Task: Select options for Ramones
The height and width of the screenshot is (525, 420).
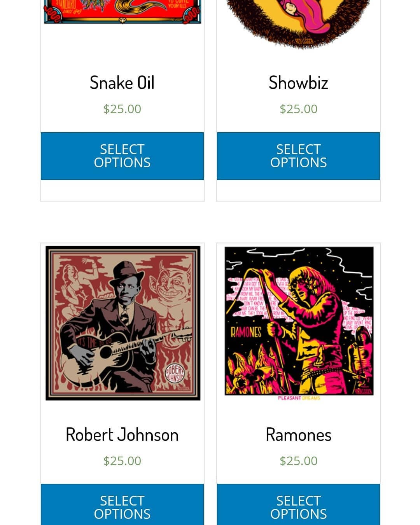Action: (298, 507)
